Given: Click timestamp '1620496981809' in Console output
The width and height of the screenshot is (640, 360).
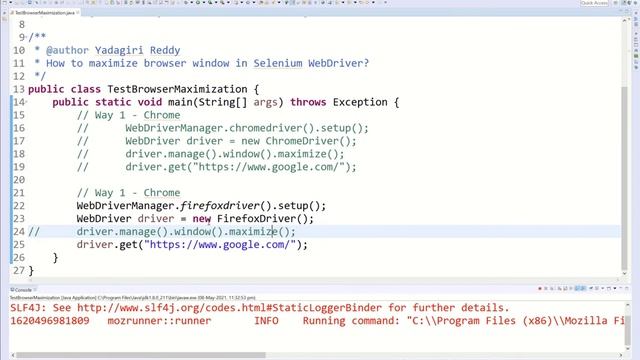Looking at the screenshot, I should (49, 321).
